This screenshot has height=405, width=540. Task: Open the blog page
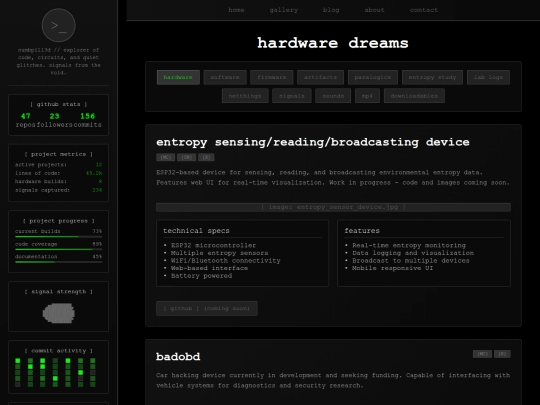click(331, 10)
